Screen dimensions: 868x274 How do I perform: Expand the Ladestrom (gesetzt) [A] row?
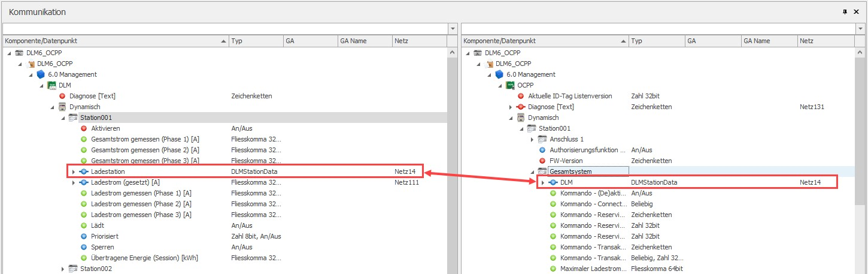point(74,182)
